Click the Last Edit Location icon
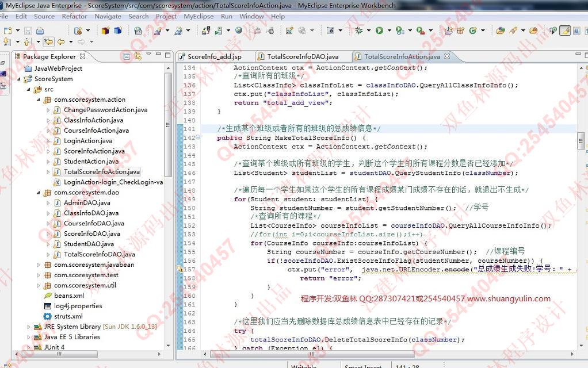 48,41
